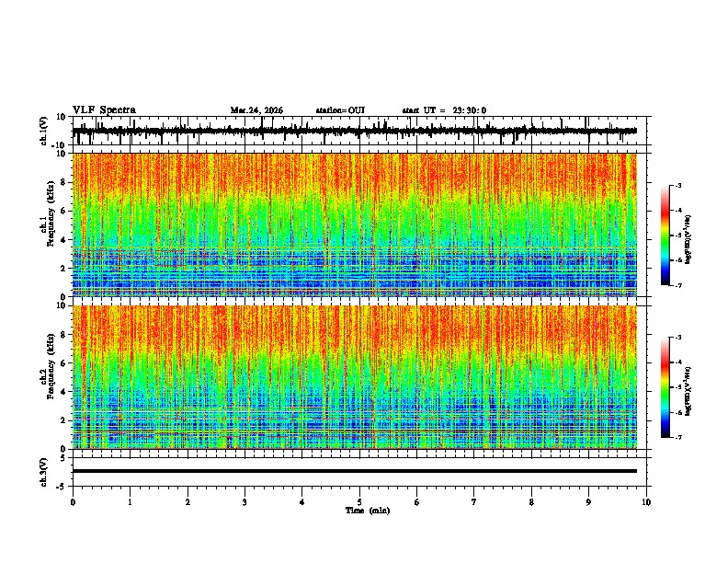Click the "VLF Spectra" plot title

[x=104, y=110]
